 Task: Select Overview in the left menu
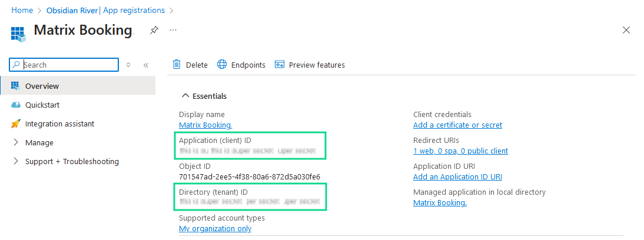(42, 86)
